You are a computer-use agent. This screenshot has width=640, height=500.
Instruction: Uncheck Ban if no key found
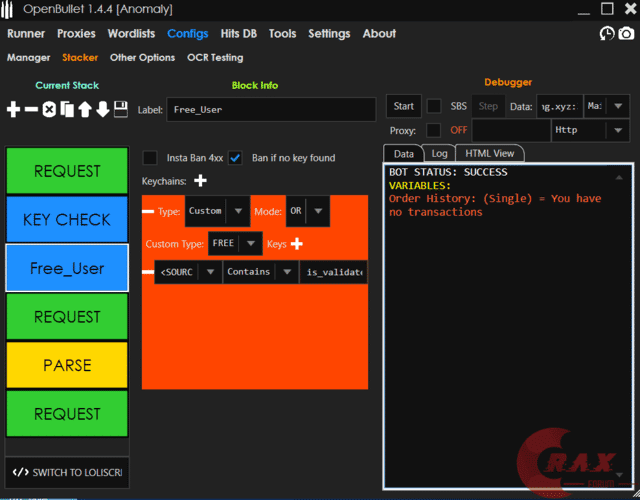[236, 158]
